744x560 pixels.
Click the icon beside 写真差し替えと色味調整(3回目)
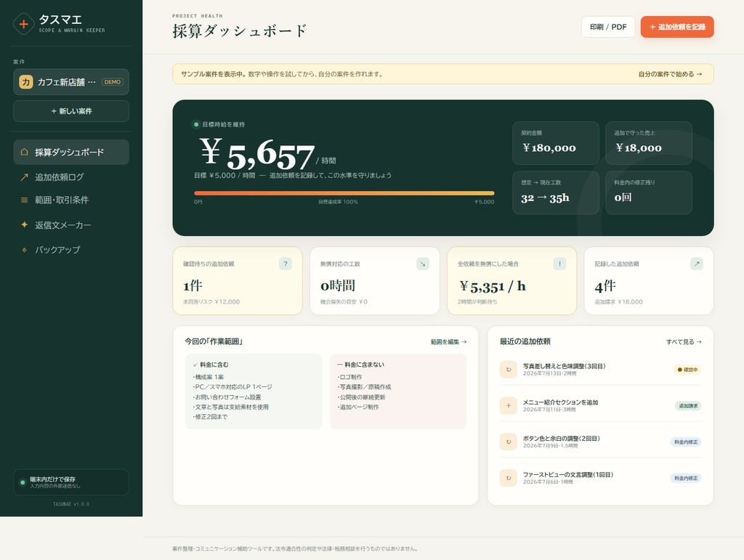[x=509, y=370]
